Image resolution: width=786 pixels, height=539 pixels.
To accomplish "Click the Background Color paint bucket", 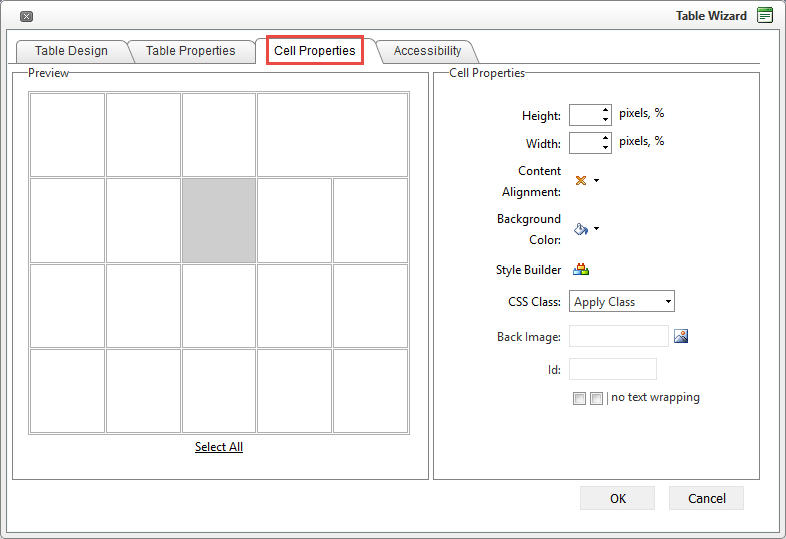I will click(x=581, y=228).
